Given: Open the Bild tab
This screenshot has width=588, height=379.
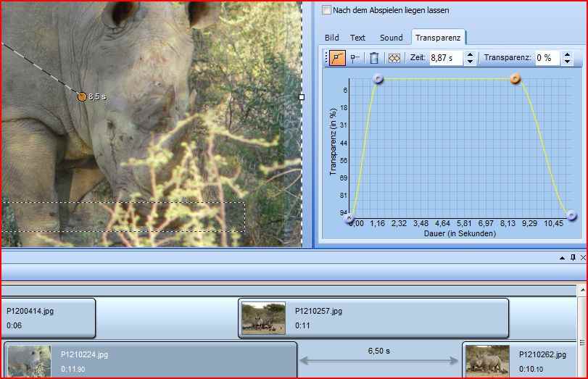Looking at the screenshot, I should [x=331, y=38].
